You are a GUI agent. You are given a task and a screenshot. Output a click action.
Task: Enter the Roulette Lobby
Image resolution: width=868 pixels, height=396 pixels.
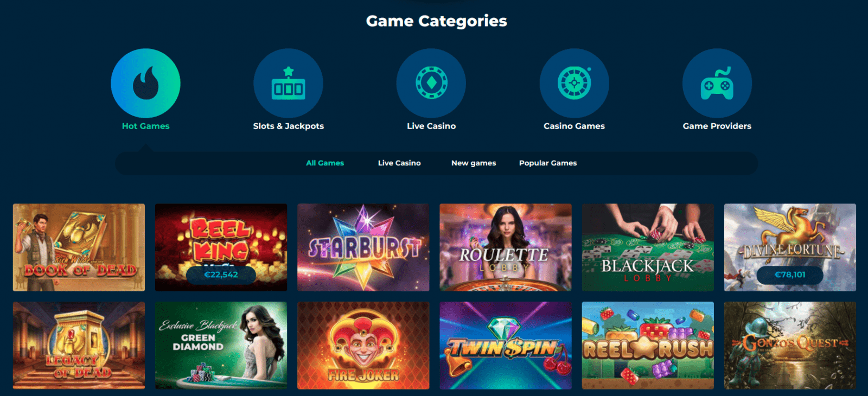(506, 247)
